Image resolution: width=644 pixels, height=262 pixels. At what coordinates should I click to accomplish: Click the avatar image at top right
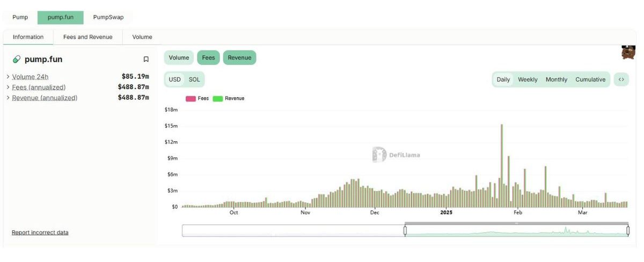[x=628, y=53]
